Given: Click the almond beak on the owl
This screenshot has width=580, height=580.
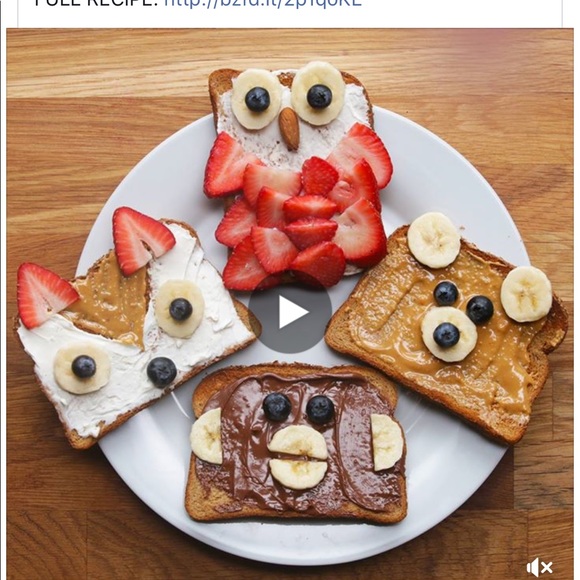Looking at the screenshot, I should pyautogui.click(x=289, y=129).
